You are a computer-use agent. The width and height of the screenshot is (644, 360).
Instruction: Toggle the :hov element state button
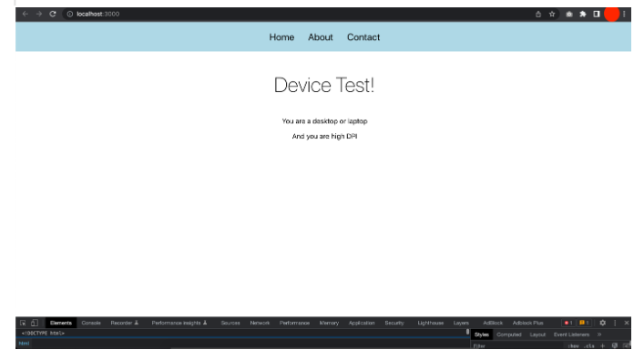point(573,346)
